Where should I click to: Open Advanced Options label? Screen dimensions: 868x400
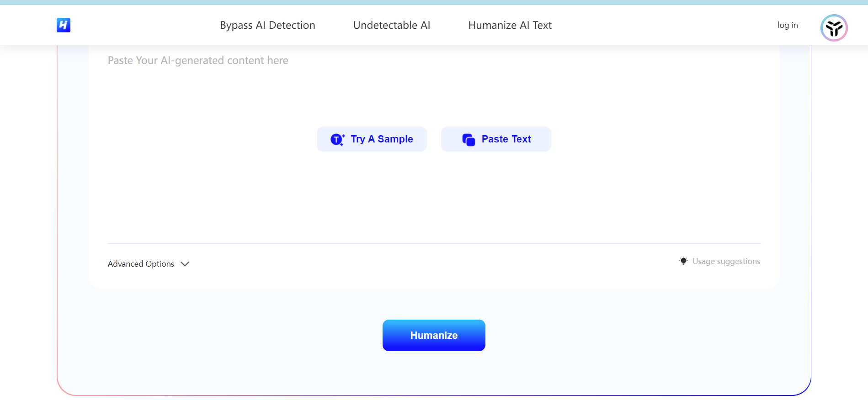tap(141, 264)
